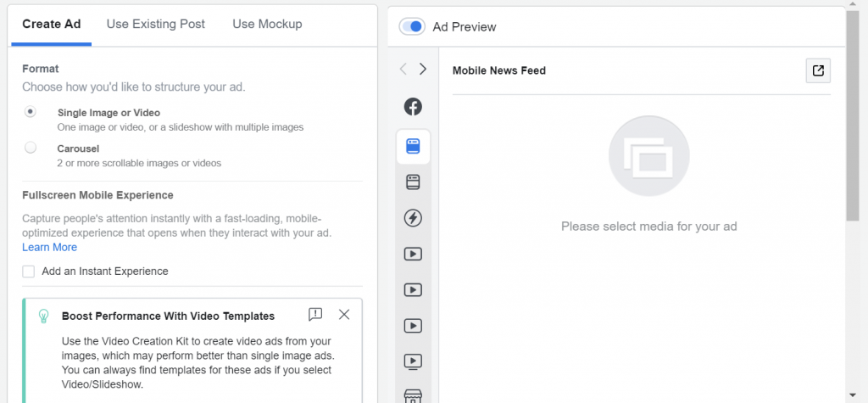Click the Facebook logo in placement sidebar
Screen dimensions: 868x403
(413, 107)
